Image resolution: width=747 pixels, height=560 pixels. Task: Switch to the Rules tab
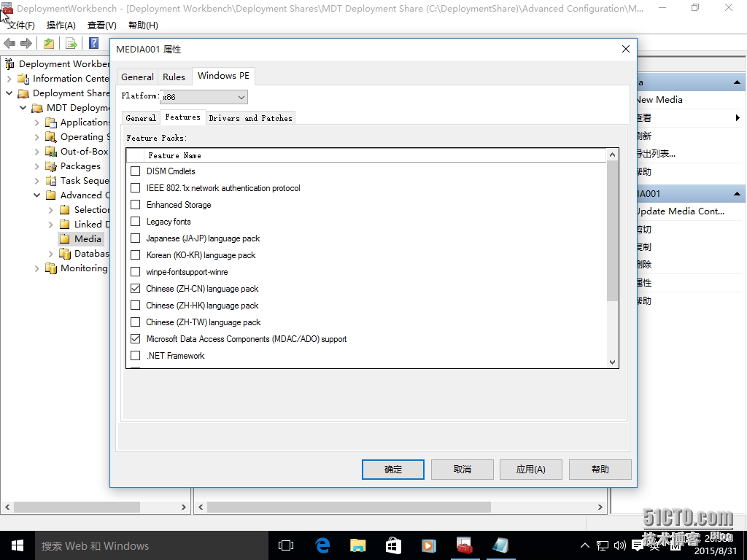174,77
